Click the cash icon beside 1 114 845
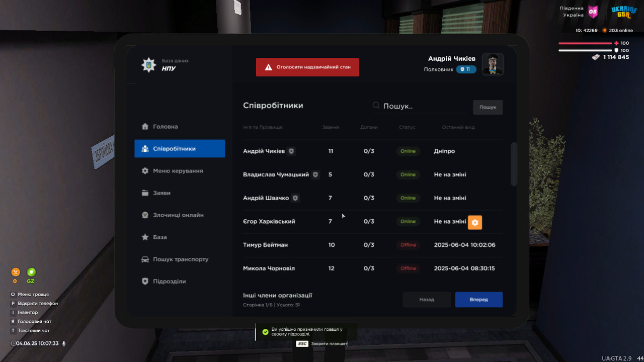Image resolution: width=644 pixels, height=362 pixels. click(596, 57)
